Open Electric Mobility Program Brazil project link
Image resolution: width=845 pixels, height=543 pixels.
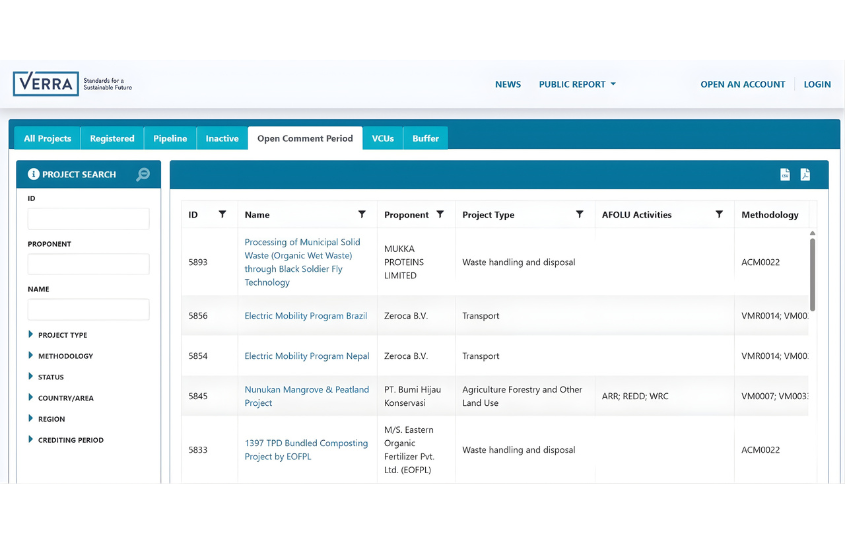pyautogui.click(x=306, y=316)
